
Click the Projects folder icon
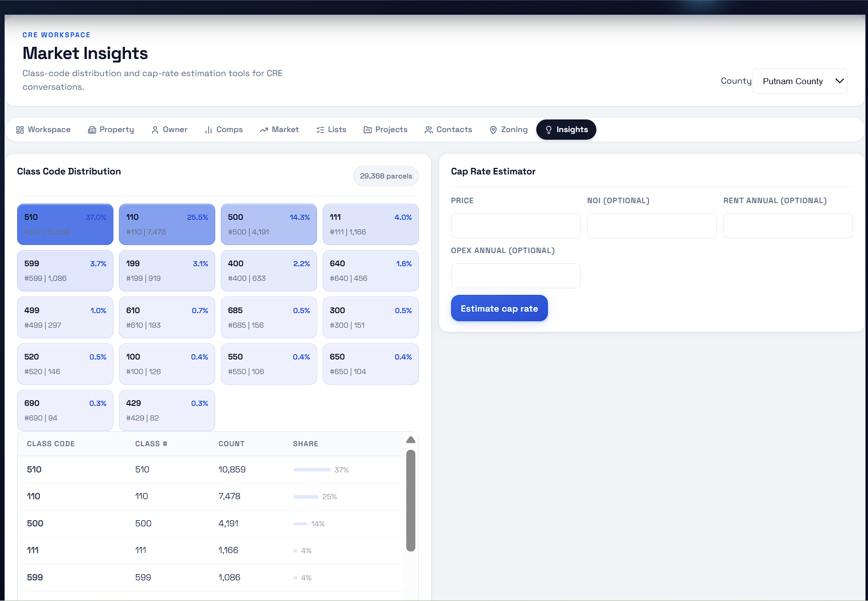(x=368, y=130)
